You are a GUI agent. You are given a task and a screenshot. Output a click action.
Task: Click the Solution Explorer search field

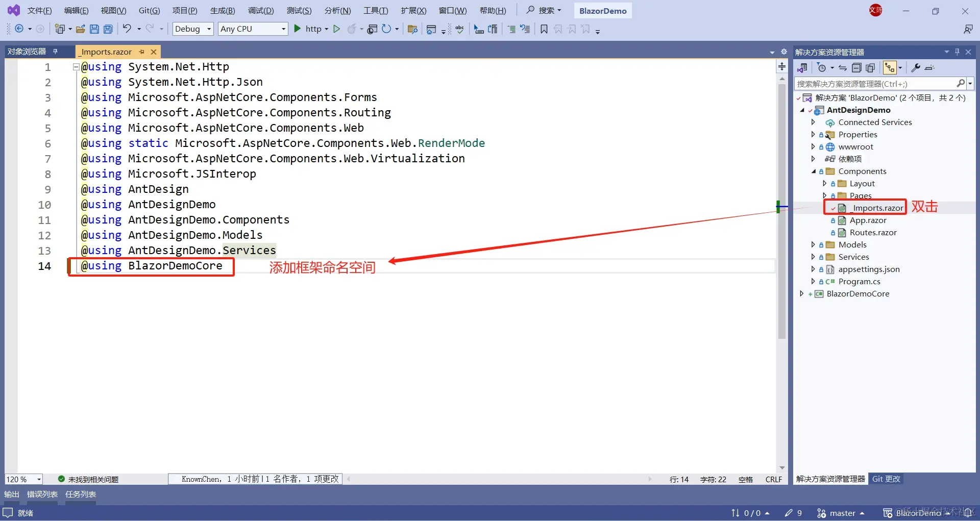[876, 84]
